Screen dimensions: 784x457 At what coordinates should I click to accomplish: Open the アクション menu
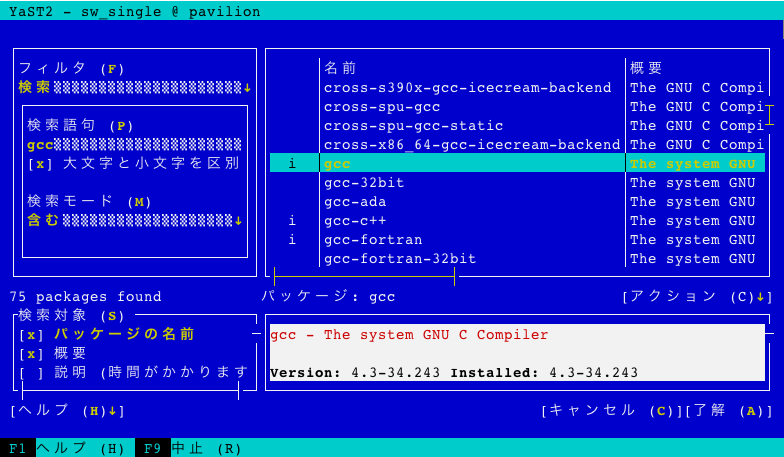697,297
